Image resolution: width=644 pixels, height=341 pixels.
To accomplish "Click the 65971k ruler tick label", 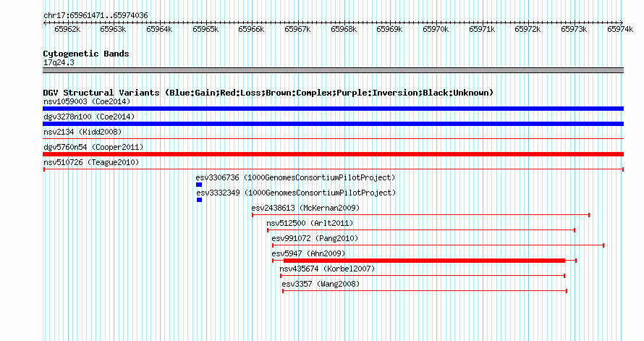I will (482, 29).
